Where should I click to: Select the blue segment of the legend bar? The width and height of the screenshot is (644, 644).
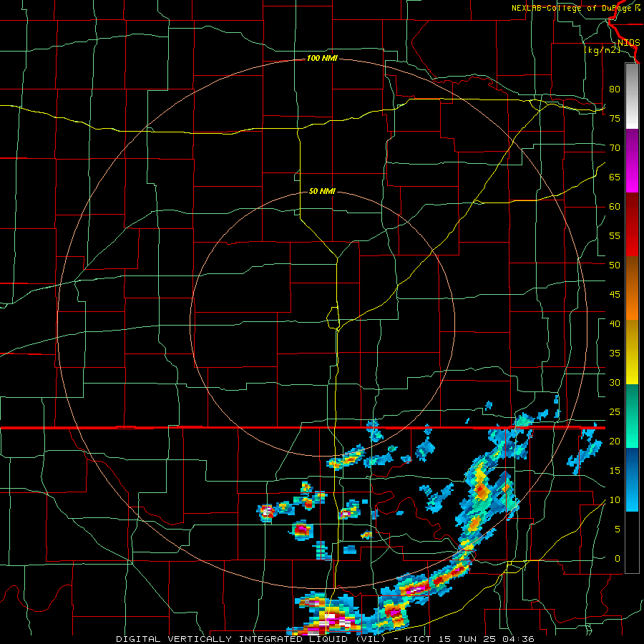(x=632, y=479)
